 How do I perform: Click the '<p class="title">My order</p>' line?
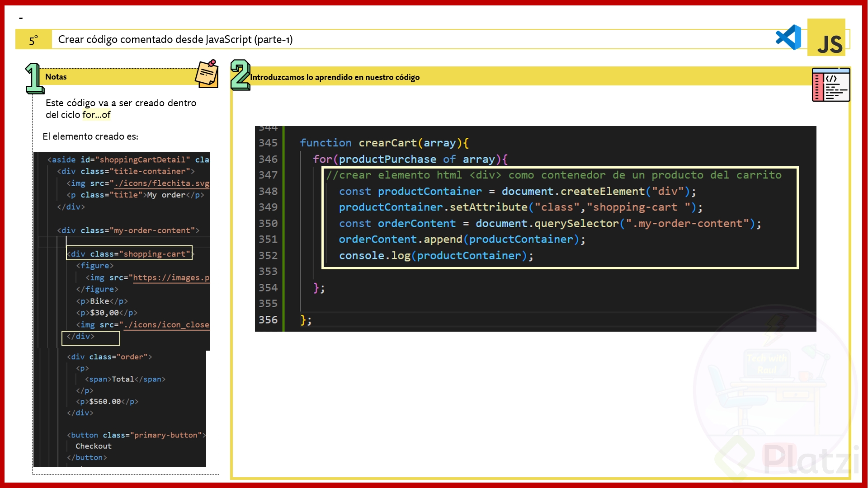pyautogui.click(x=135, y=195)
